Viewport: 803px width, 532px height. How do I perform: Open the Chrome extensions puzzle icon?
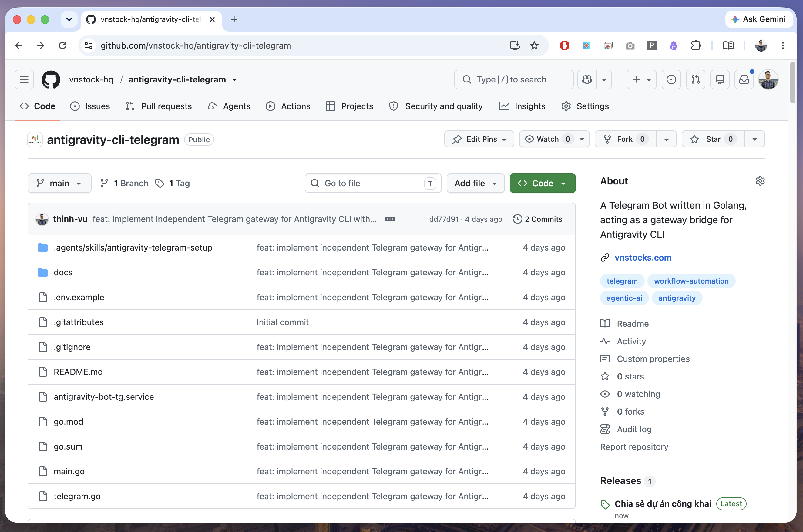tap(696, 45)
